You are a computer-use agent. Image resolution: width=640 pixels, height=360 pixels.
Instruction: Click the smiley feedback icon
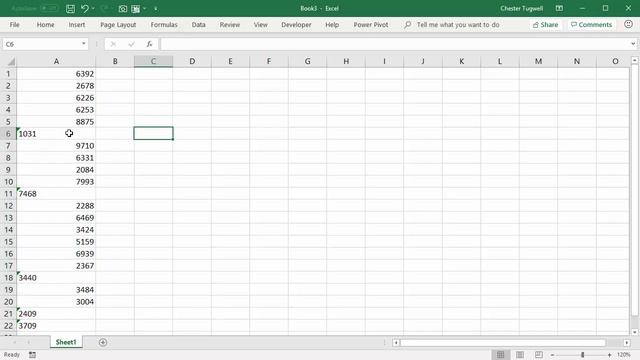point(629,24)
